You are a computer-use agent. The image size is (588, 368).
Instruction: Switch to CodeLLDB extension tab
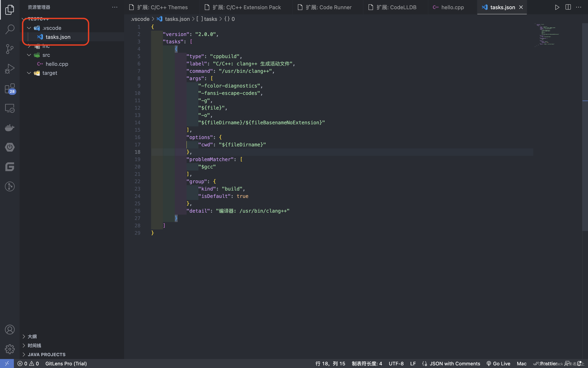pyautogui.click(x=395, y=7)
